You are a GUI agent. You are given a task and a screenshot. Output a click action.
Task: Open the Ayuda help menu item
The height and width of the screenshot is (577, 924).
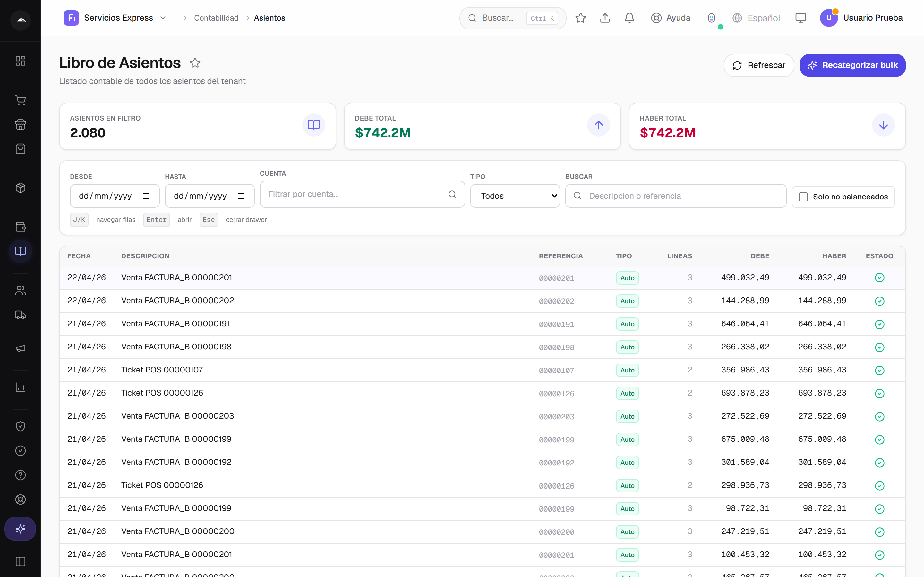pos(671,18)
